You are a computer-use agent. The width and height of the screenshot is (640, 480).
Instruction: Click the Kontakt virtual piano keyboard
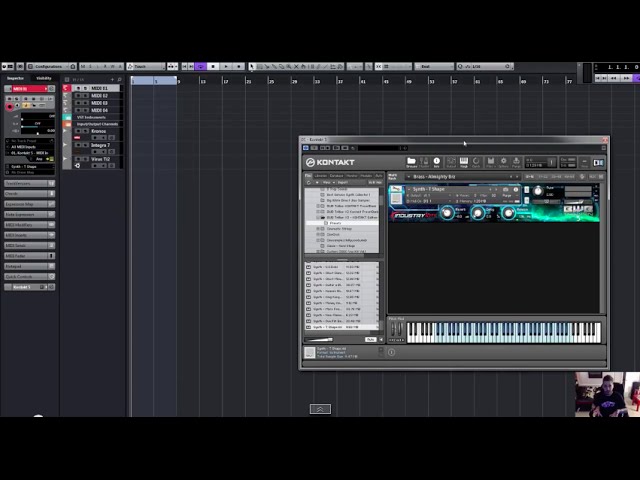point(503,332)
